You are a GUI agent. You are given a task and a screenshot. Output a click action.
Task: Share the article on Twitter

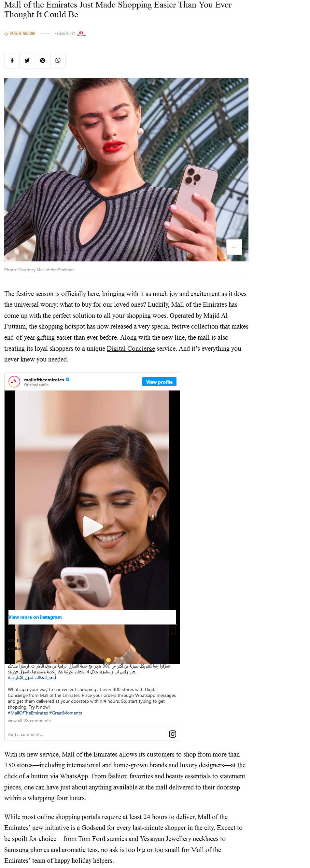(x=27, y=61)
